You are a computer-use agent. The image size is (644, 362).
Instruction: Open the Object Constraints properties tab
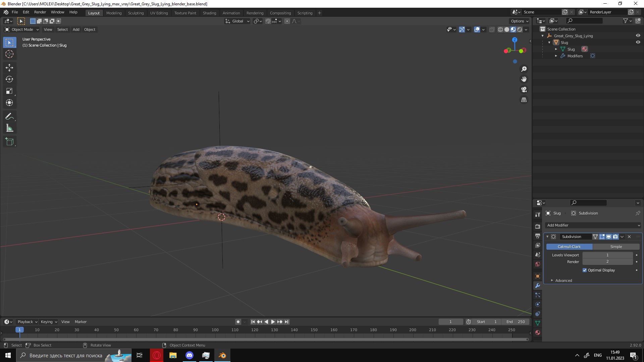tap(538, 314)
